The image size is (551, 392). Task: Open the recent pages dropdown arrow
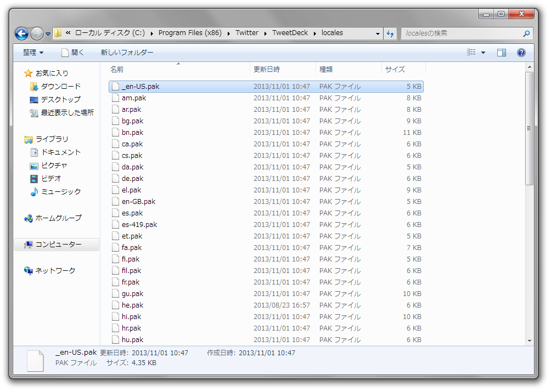pyautogui.click(x=48, y=34)
